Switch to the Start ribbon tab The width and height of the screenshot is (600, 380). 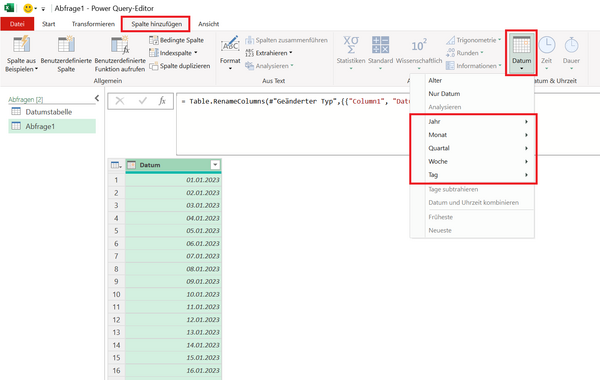pos(49,24)
